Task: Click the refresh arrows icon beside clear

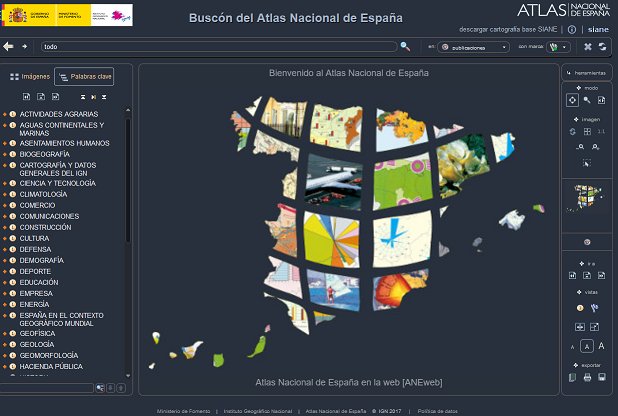Action: [602, 47]
